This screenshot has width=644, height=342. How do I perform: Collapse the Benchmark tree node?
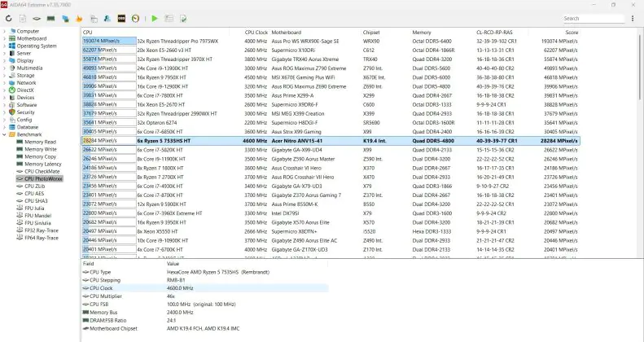point(5,134)
